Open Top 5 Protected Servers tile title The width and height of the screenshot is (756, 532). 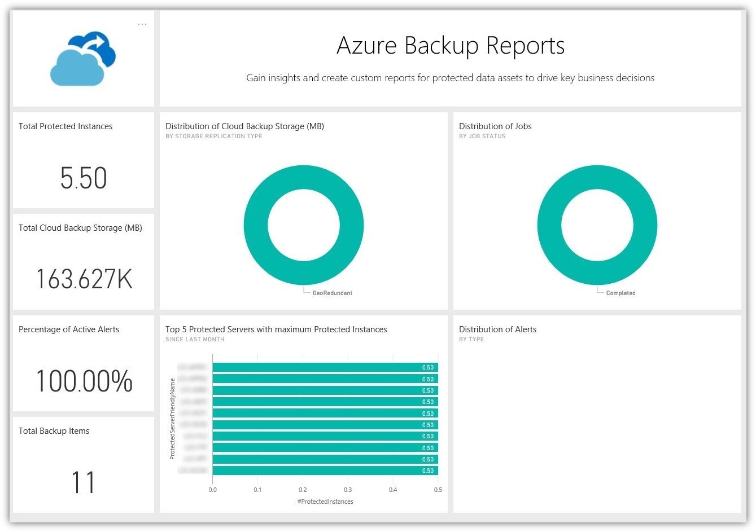[x=276, y=329]
